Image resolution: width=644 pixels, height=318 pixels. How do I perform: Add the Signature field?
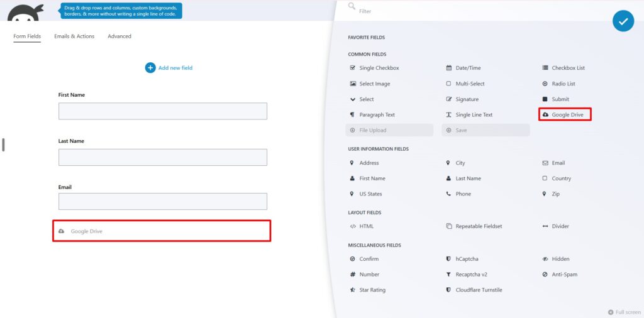pyautogui.click(x=462, y=99)
